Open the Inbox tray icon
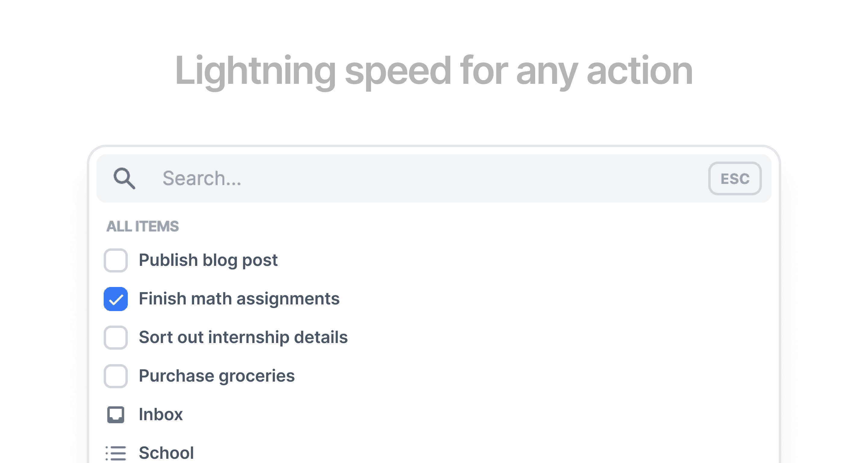 (115, 414)
